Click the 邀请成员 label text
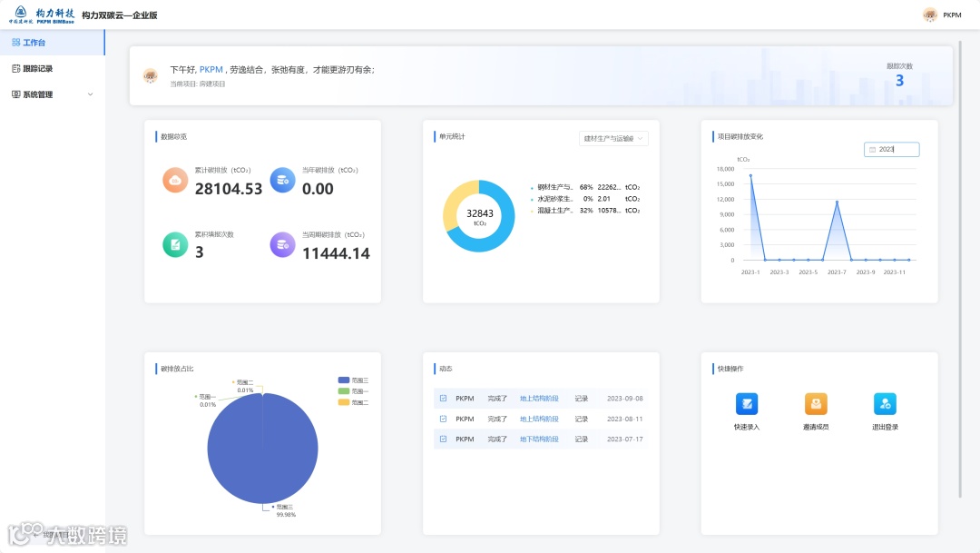The image size is (980, 553). coord(816,428)
